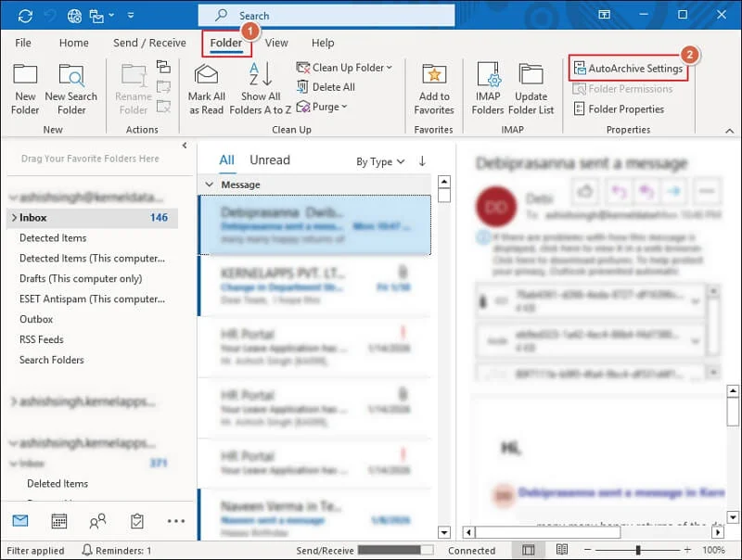Toggle sort order arrow in message list
This screenshot has width=742, height=560.
pyautogui.click(x=422, y=161)
